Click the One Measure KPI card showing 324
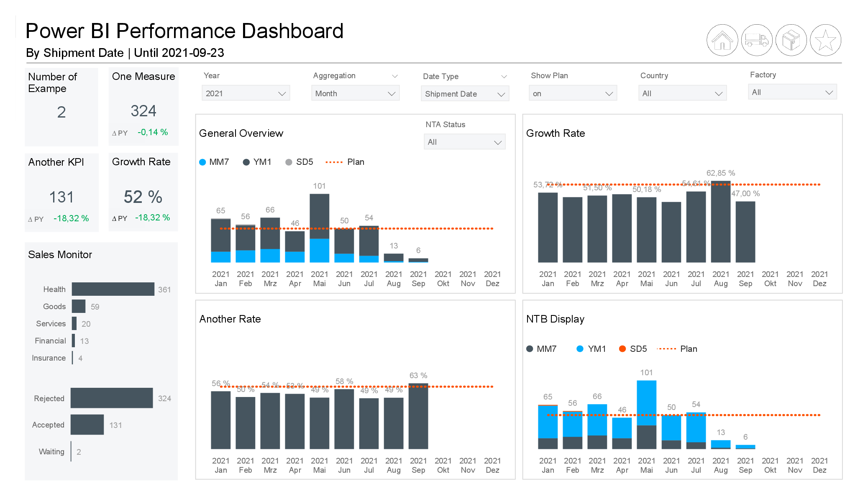 click(x=143, y=107)
